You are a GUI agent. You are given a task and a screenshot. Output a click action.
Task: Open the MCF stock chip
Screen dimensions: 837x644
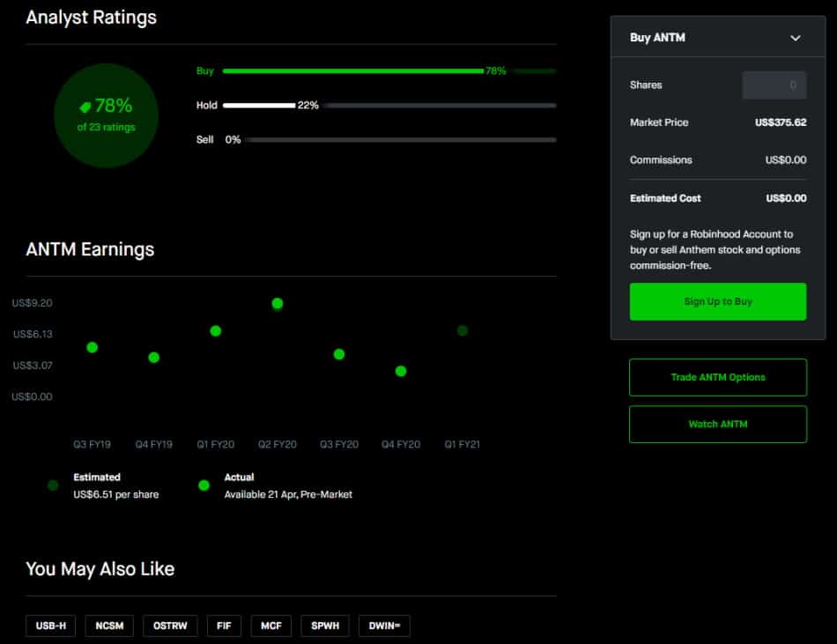pos(271,625)
